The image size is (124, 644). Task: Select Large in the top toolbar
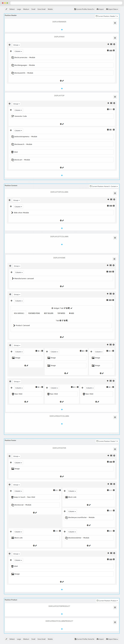pyautogui.click(x=19, y=9)
